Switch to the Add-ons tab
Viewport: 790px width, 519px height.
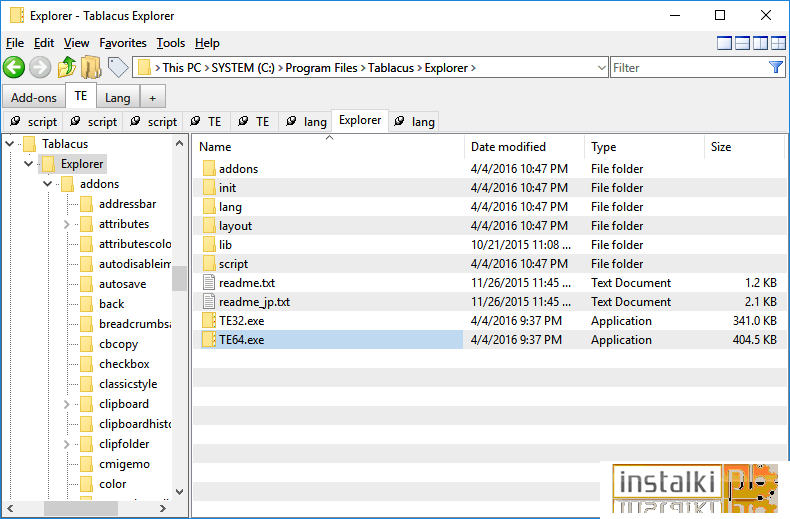tap(34, 97)
